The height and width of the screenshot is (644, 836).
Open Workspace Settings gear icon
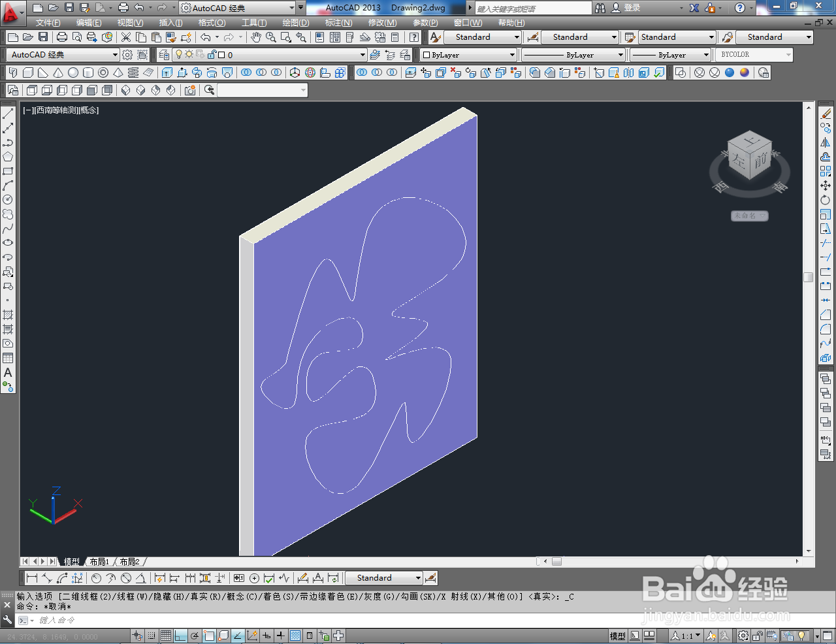click(x=127, y=55)
